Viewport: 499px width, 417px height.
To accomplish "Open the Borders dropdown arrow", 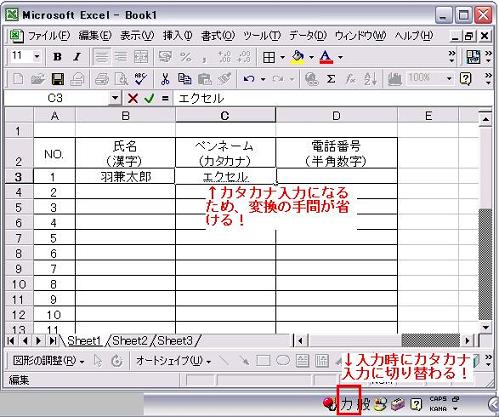I will point(282,58).
